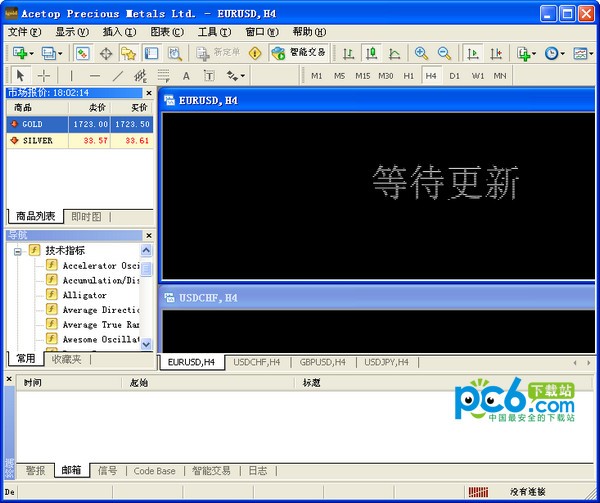Select the GOLD row in market watch
This screenshot has height=503, width=600.
coord(40,124)
